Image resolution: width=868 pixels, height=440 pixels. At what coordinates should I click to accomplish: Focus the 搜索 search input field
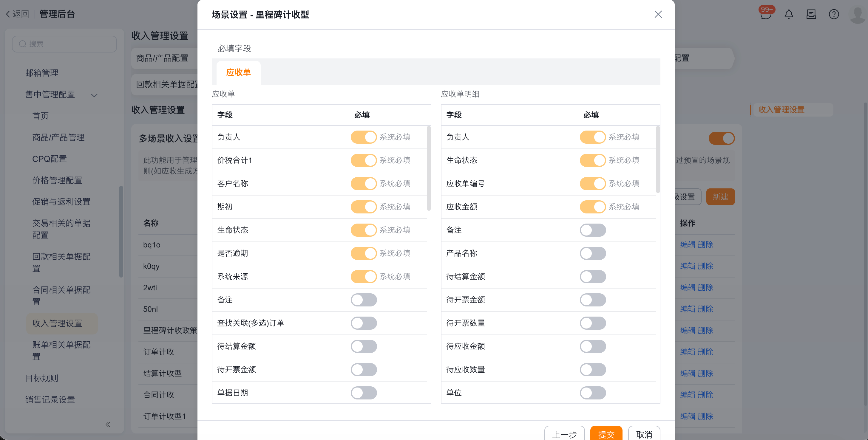(65, 44)
